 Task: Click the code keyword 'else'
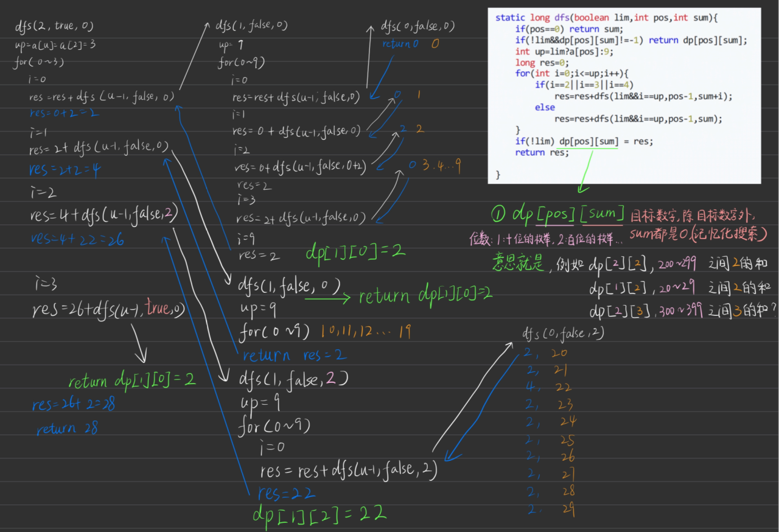(x=545, y=107)
